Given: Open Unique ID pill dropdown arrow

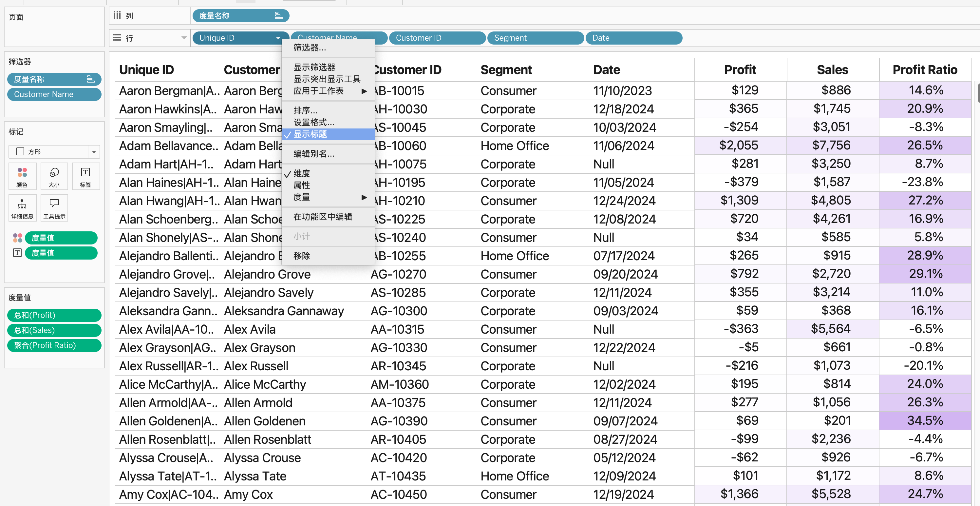Looking at the screenshot, I should [278, 38].
